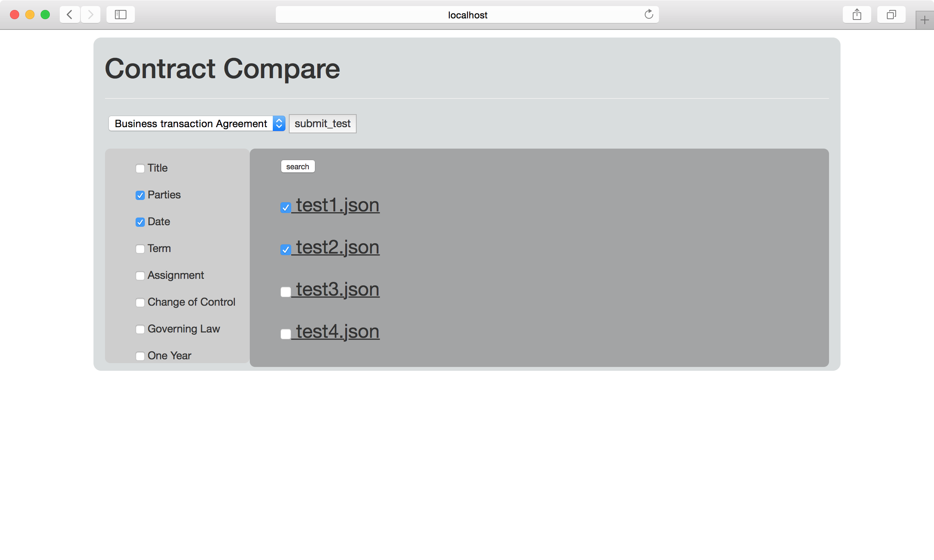The width and height of the screenshot is (934, 560).
Task: Open the test1.json link
Action: (337, 205)
